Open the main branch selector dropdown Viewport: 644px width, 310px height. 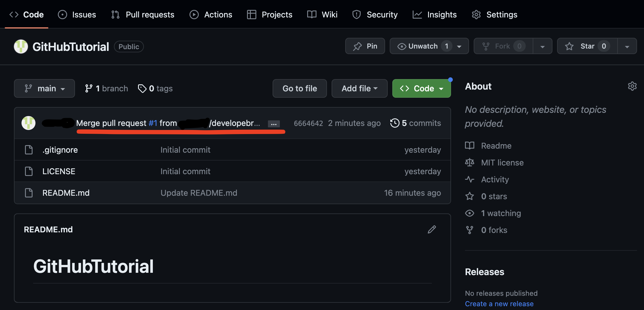pos(44,88)
